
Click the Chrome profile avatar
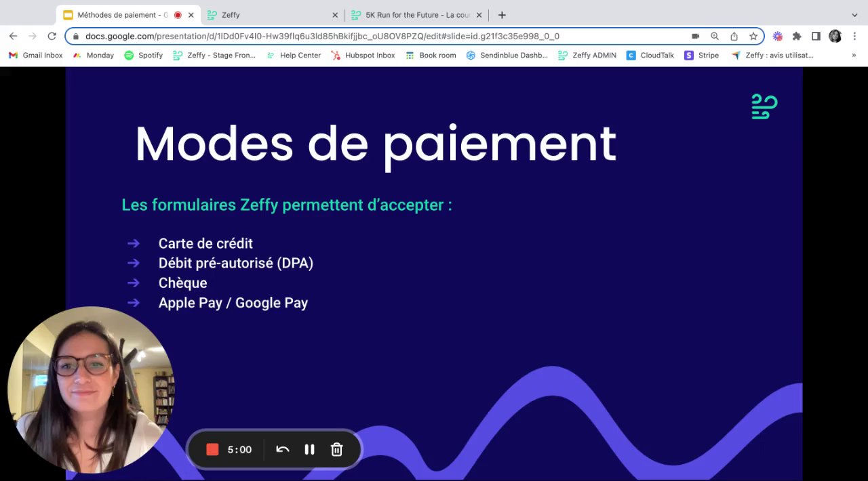pyautogui.click(x=835, y=36)
